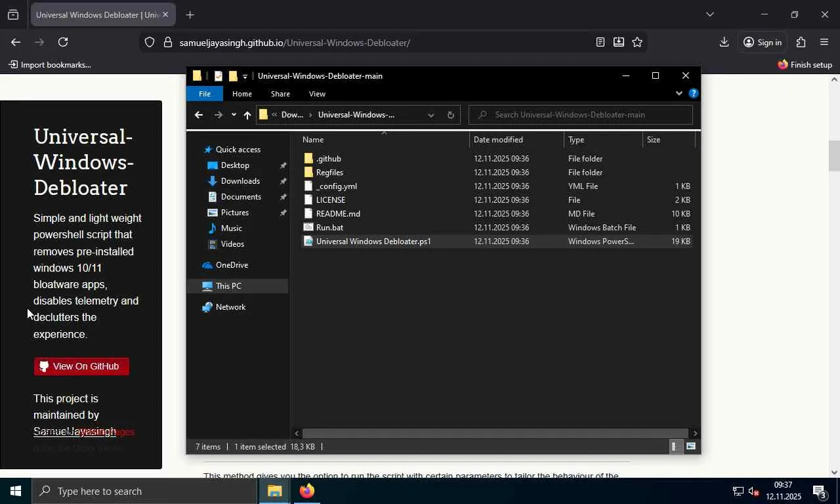Screen dimensions: 840x504
Task: Click the New folder icon in Explorer's title bar
Action: click(x=233, y=76)
